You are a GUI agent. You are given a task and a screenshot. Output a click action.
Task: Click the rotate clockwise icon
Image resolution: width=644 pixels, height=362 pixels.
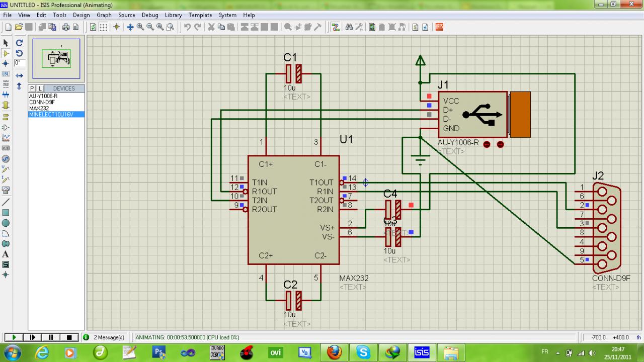coord(19,43)
